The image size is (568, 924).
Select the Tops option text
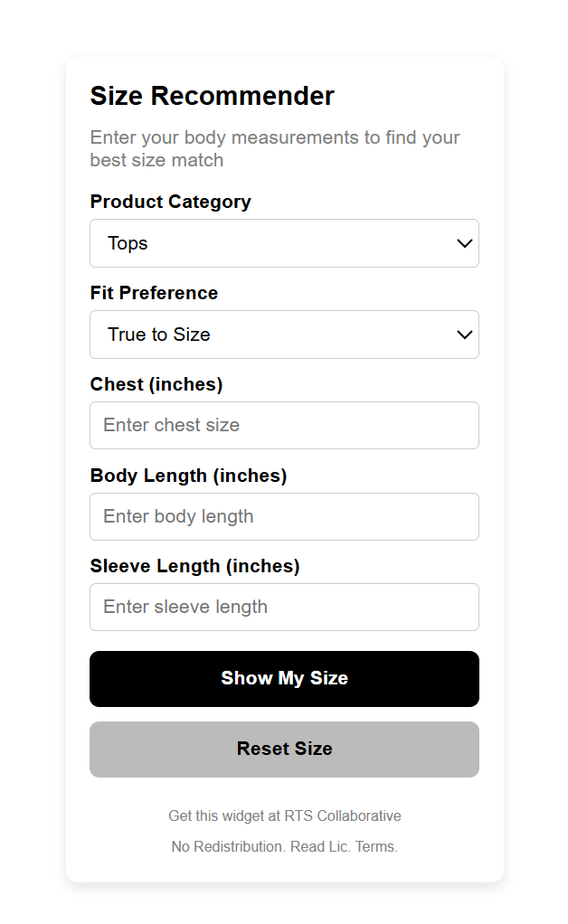[x=128, y=243]
